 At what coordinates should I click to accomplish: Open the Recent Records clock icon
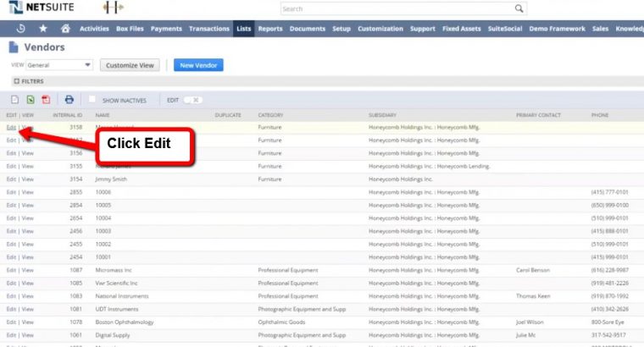(x=20, y=28)
